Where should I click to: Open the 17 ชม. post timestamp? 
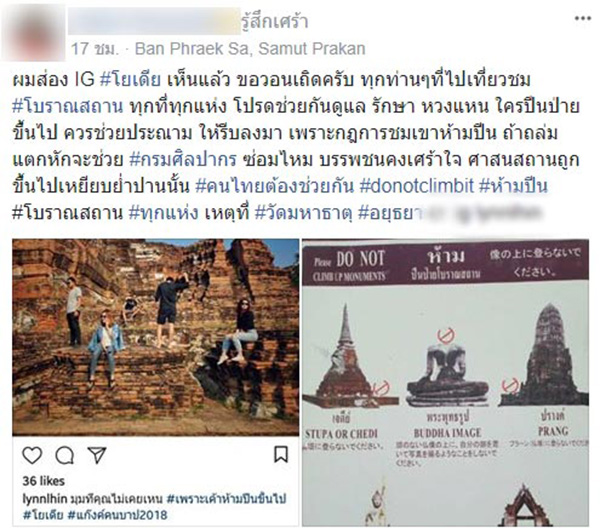94,49
